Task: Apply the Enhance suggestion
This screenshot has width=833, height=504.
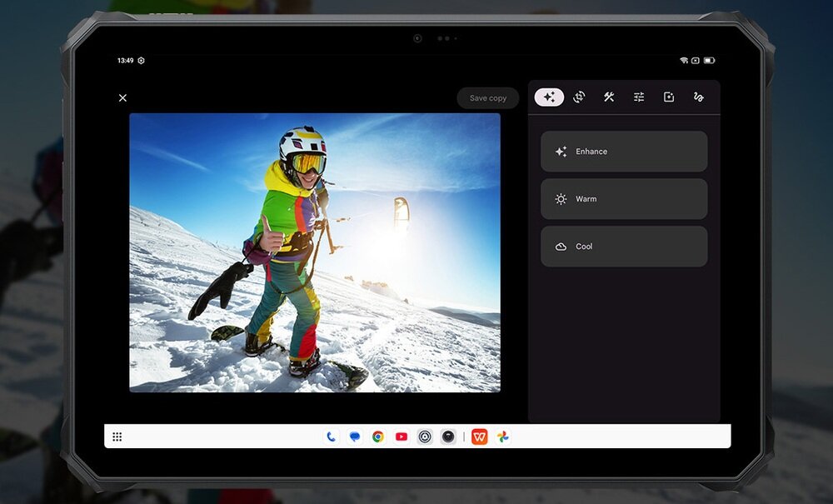Action: (624, 152)
